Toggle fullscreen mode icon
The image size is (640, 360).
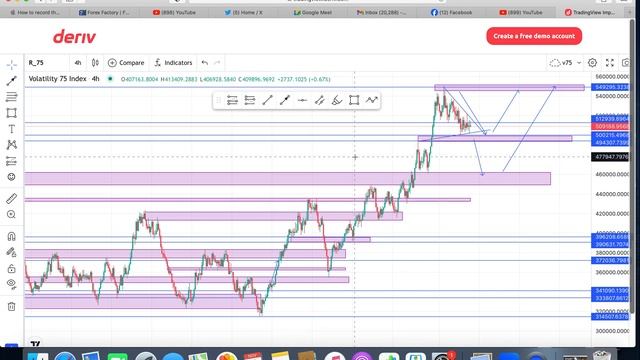tap(610, 63)
